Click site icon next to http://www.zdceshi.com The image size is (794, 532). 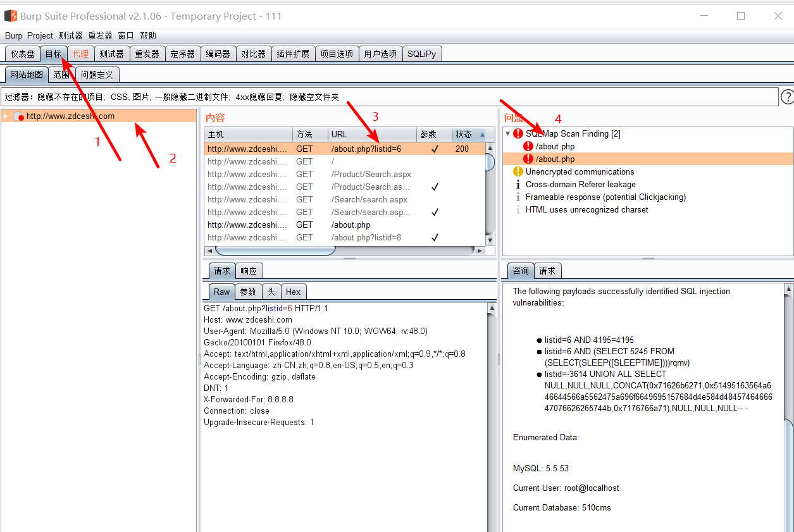point(18,116)
